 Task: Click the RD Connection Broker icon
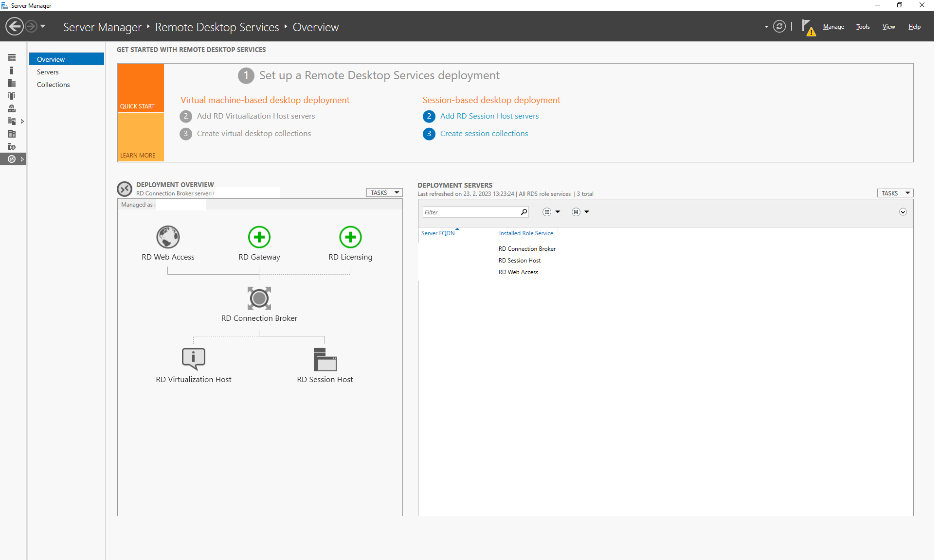coord(259,298)
